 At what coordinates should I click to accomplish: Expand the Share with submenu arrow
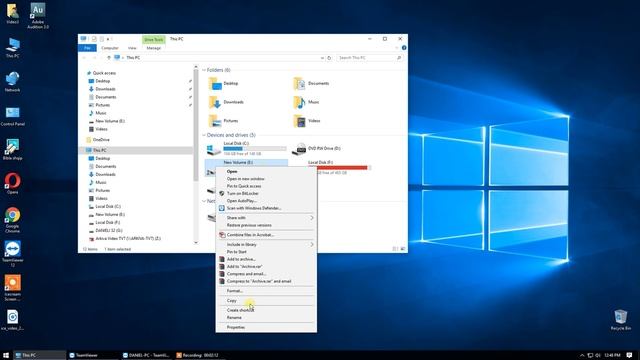pyautogui.click(x=312, y=218)
